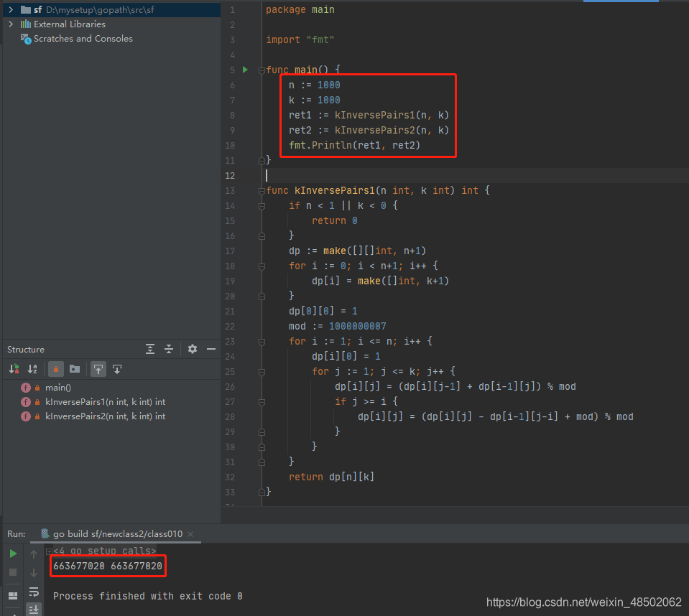Hide the Structure panel with minimize dash
This screenshot has height=616, width=689.
[211, 349]
